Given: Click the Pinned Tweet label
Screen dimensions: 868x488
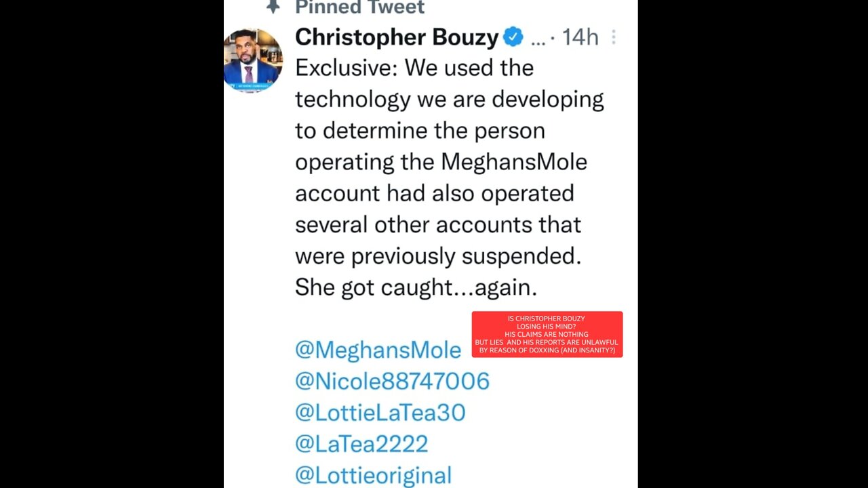Looking at the screenshot, I should (359, 7).
